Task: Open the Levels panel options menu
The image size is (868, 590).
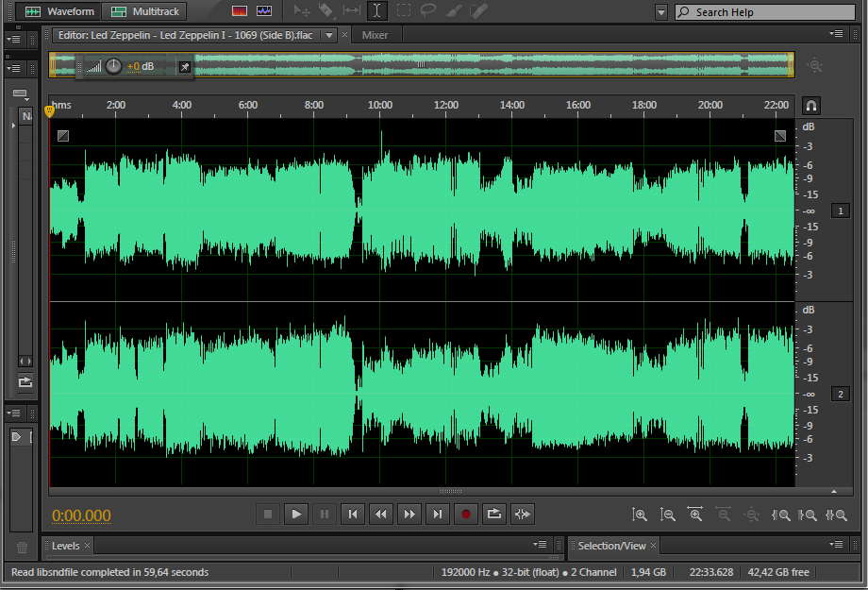Action: [540, 544]
